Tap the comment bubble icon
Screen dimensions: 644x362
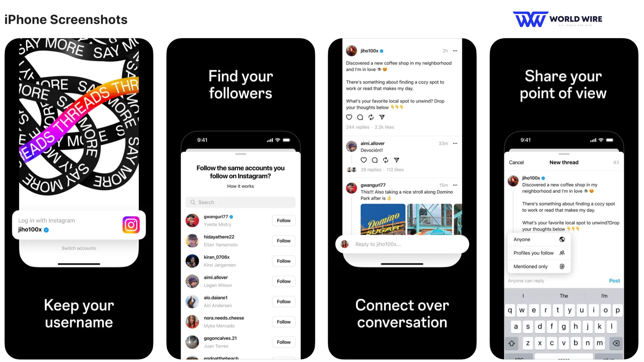(x=360, y=117)
